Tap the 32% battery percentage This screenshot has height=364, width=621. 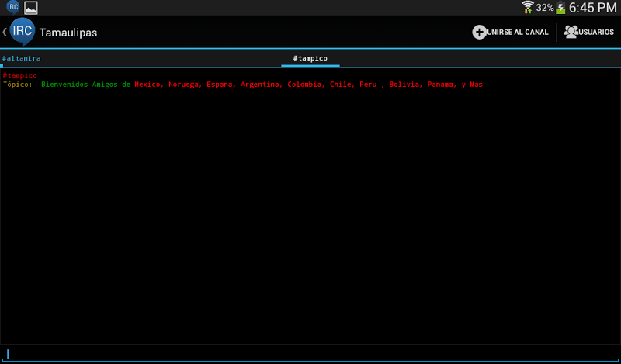click(x=545, y=8)
